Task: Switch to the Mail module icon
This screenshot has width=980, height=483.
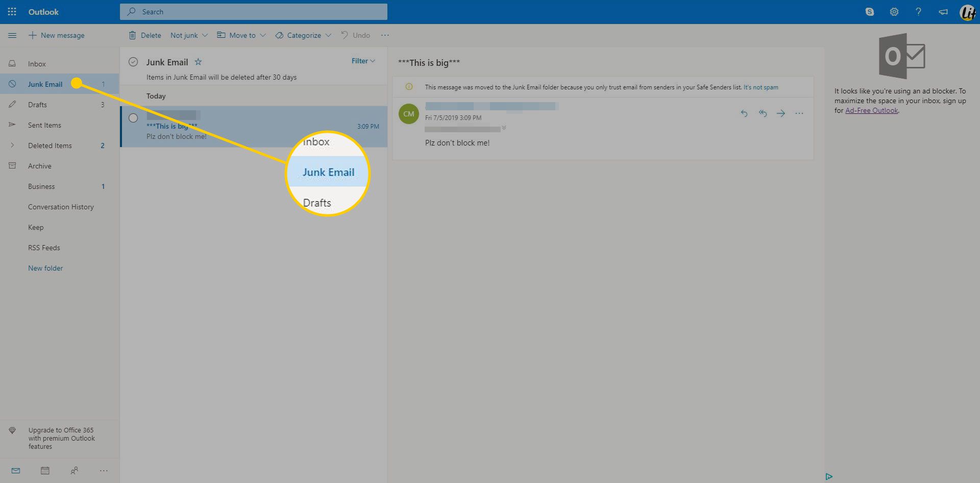Action: tap(16, 470)
